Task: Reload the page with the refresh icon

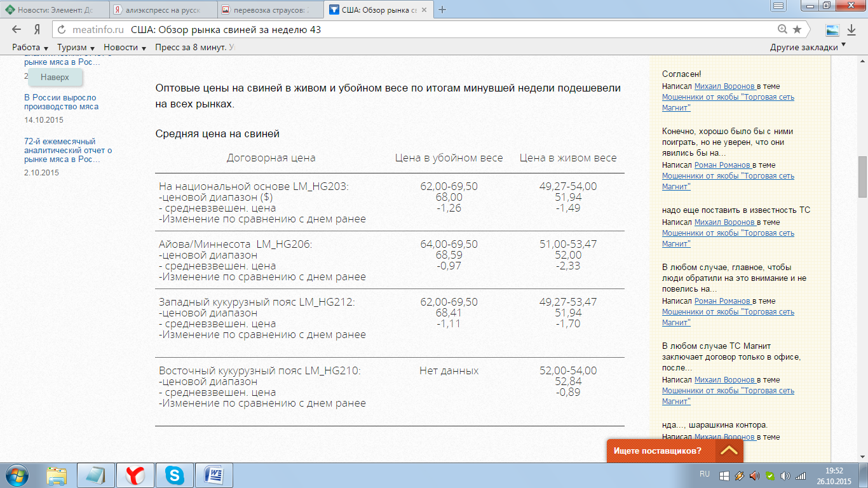Action: pyautogui.click(x=62, y=30)
